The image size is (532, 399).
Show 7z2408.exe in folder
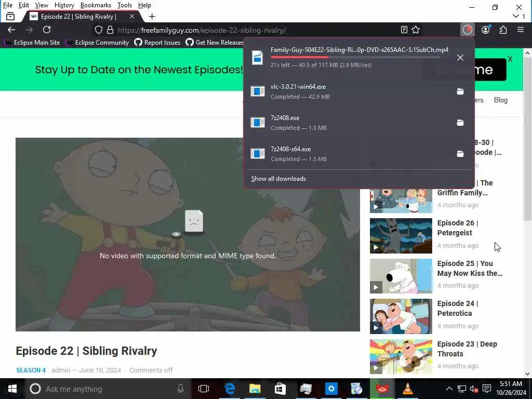point(460,123)
